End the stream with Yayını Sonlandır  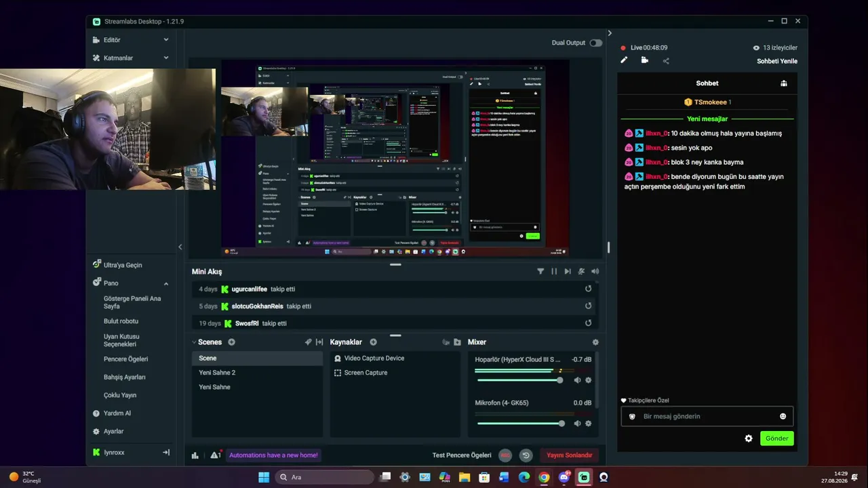(570, 455)
